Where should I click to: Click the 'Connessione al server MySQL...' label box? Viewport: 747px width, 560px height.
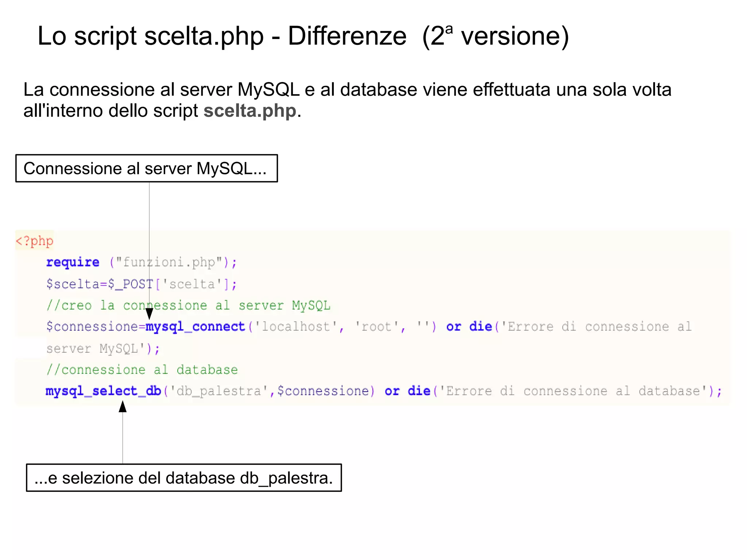pos(147,168)
